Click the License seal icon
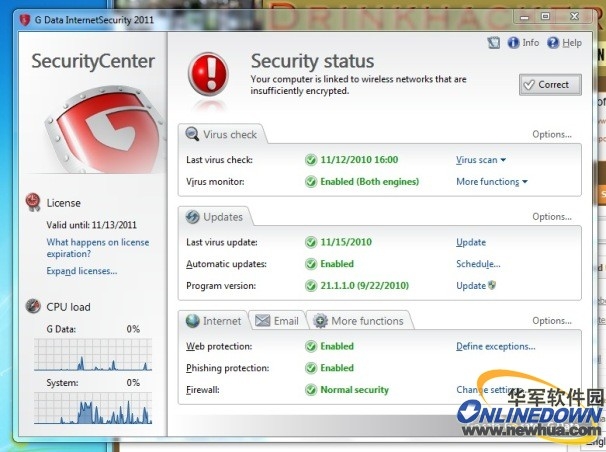The width and height of the screenshot is (606, 452). [x=33, y=202]
